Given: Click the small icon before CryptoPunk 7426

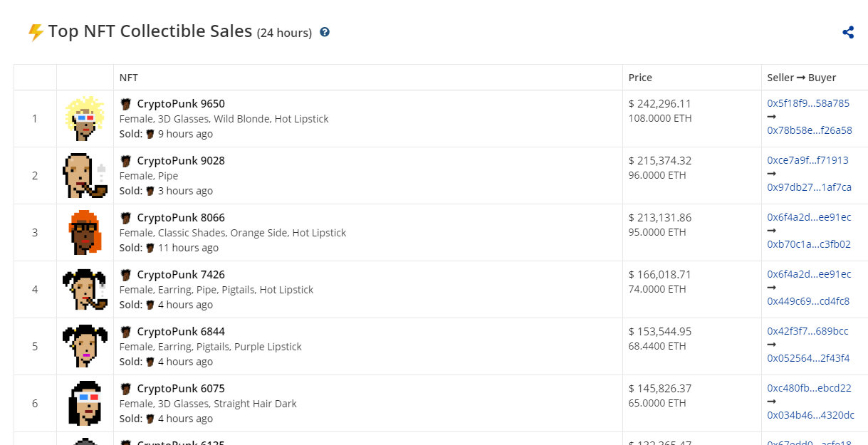Looking at the screenshot, I should tap(126, 275).
